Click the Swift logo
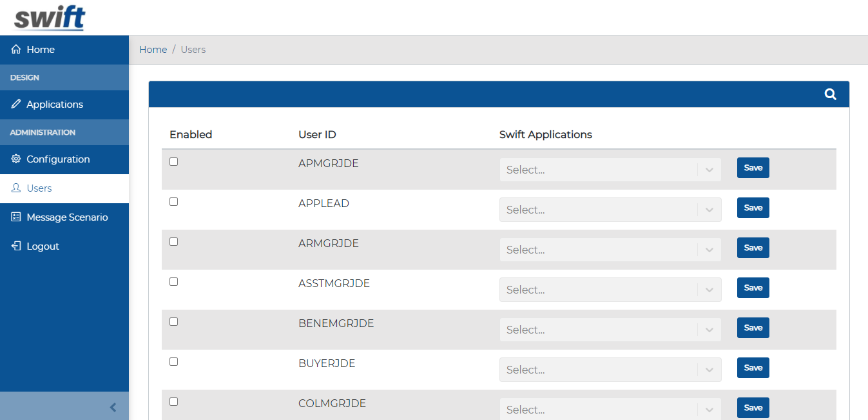The height and width of the screenshot is (420, 868). (x=48, y=17)
